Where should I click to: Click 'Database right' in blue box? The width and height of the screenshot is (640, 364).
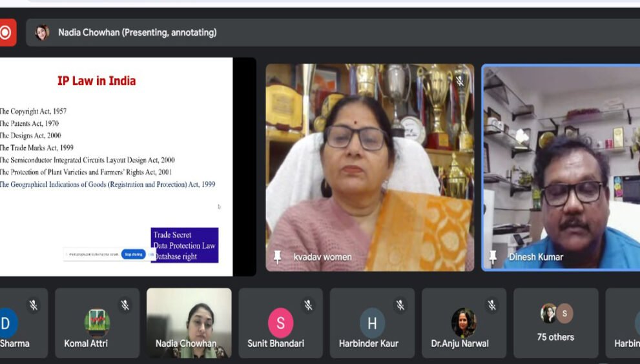point(176,256)
